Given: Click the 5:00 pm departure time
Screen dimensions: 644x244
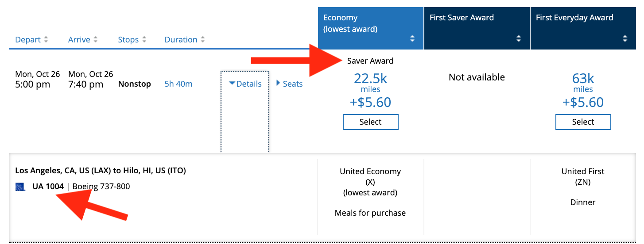Looking at the screenshot, I should (33, 84).
